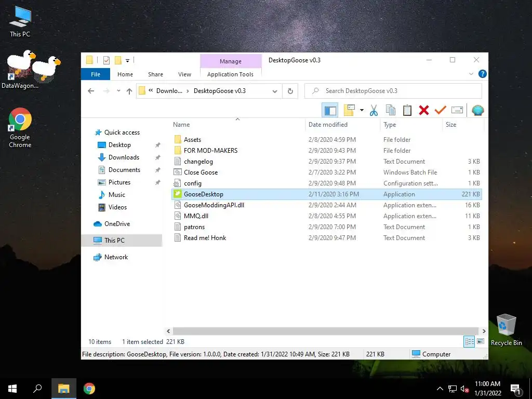Click the red X Delete icon
Image resolution: width=532 pixels, height=399 pixels.
point(424,110)
